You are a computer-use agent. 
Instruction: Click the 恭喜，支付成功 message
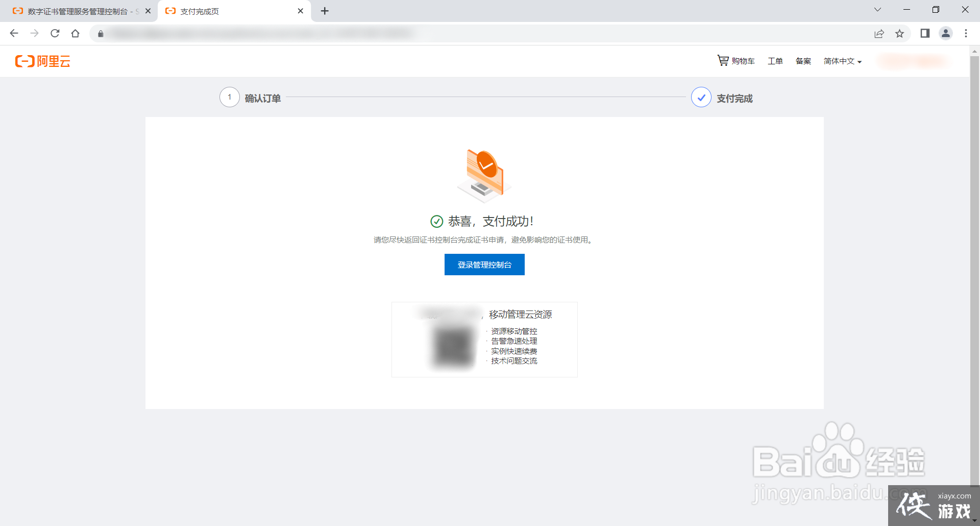491,221
